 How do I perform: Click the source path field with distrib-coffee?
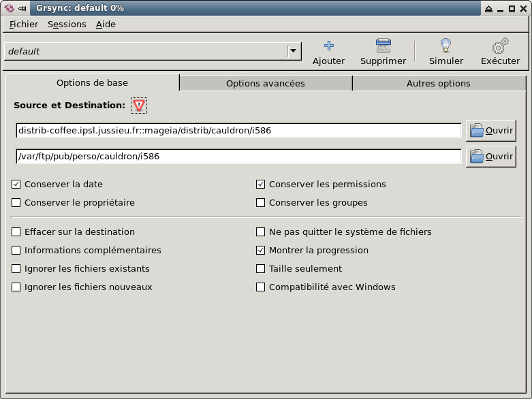click(238, 131)
